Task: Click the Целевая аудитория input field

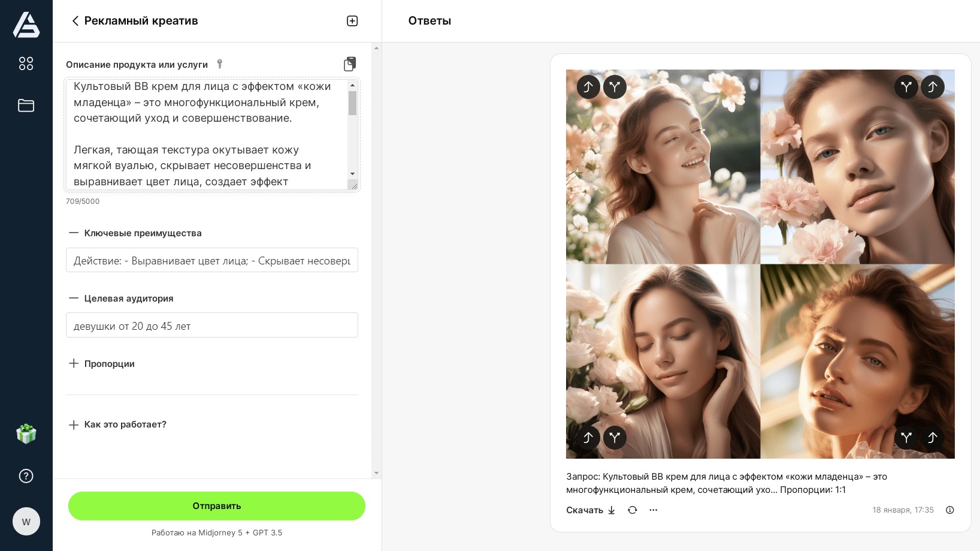Action: tap(212, 325)
